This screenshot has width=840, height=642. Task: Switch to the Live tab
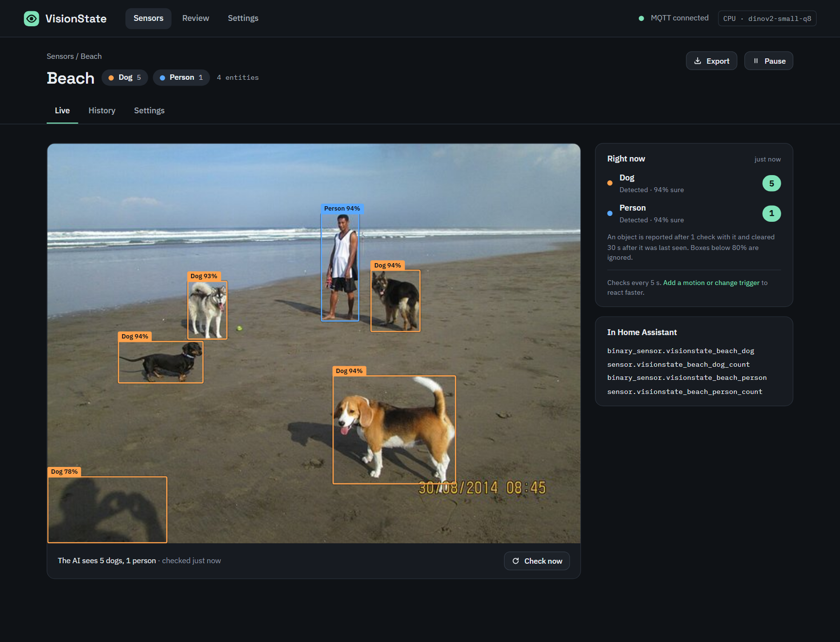pyautogui.click(x=62, y=110)
